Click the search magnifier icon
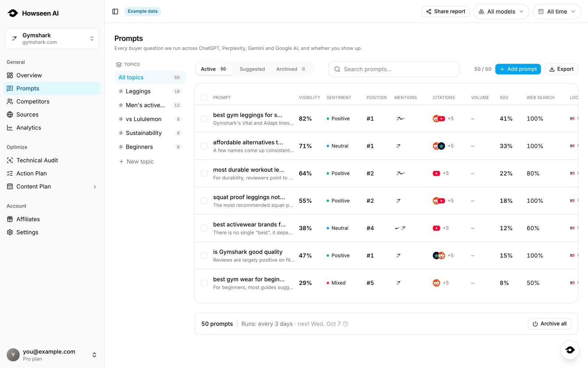588x368 pixels. click(337, 69)
